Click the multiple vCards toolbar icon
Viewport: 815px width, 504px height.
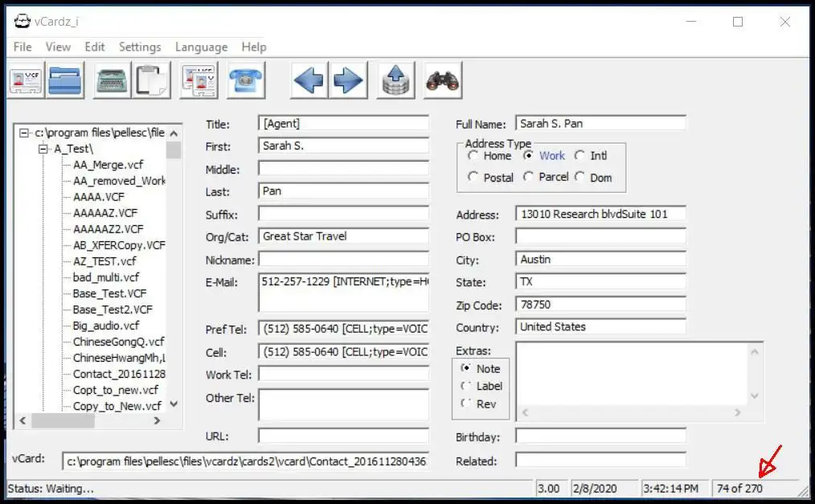[x=199, y=81]
